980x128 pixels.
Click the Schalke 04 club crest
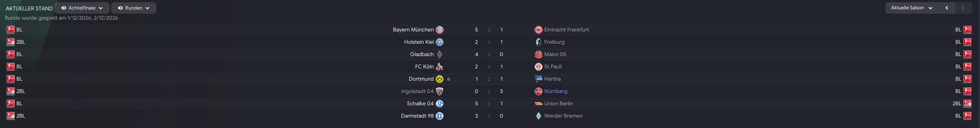440,104
